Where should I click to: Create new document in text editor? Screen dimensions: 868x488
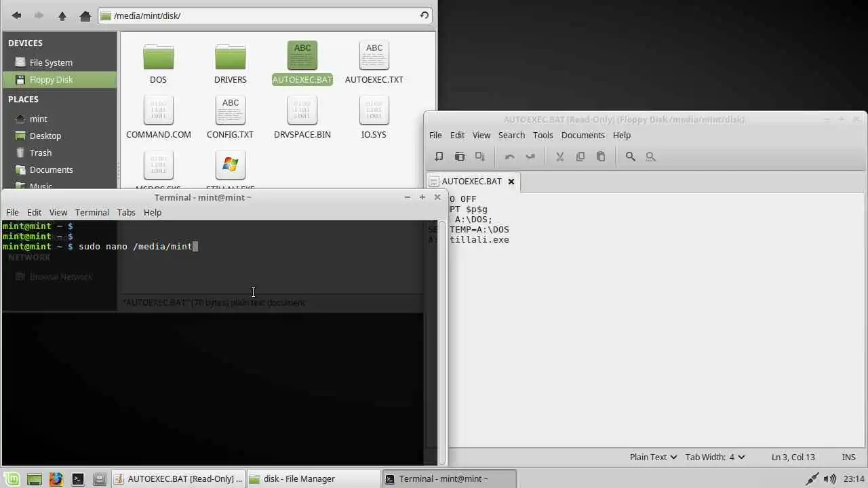pos(439,157)
